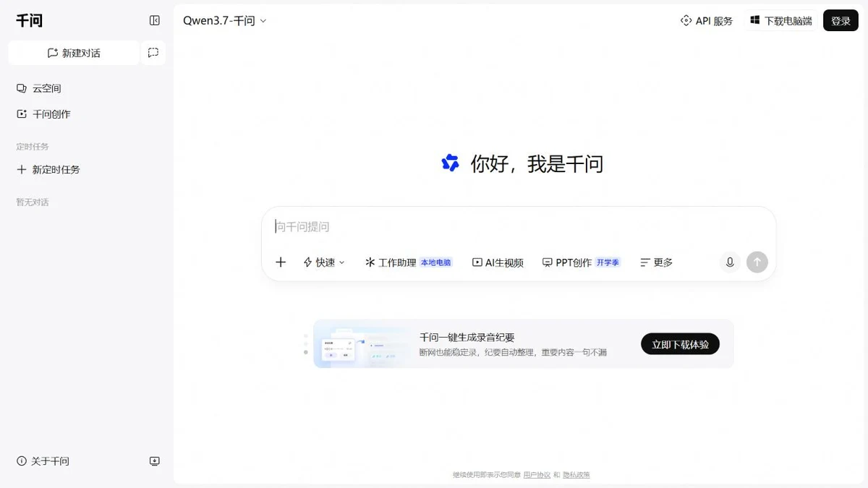
Task: Click the send arrow button
Action: [757, 262]
